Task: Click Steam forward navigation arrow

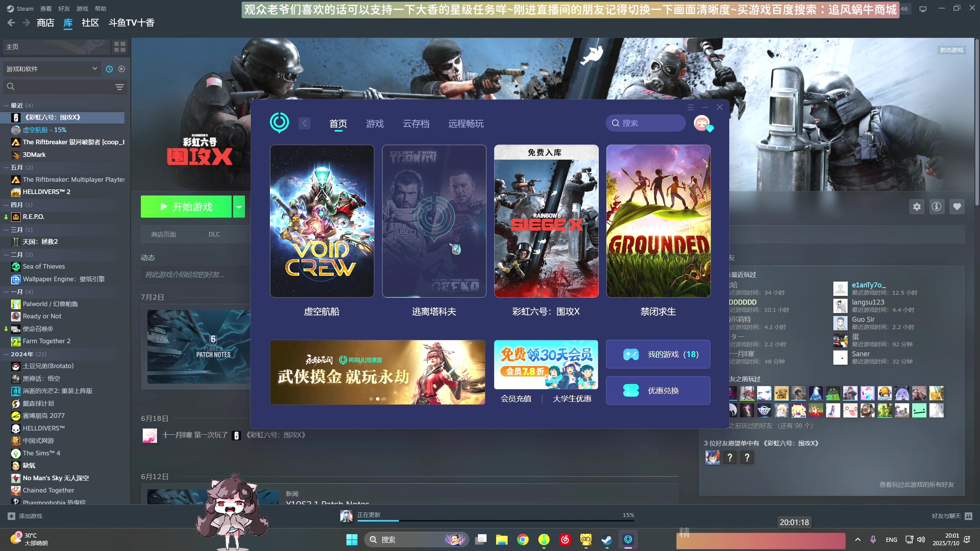Action: [26, 23]
